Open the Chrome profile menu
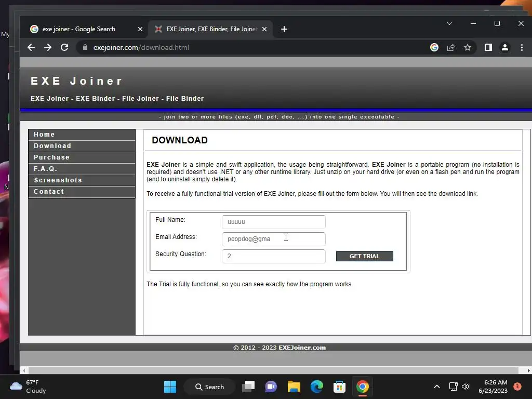This screenshot has width=532, height=399. (505, 47)
